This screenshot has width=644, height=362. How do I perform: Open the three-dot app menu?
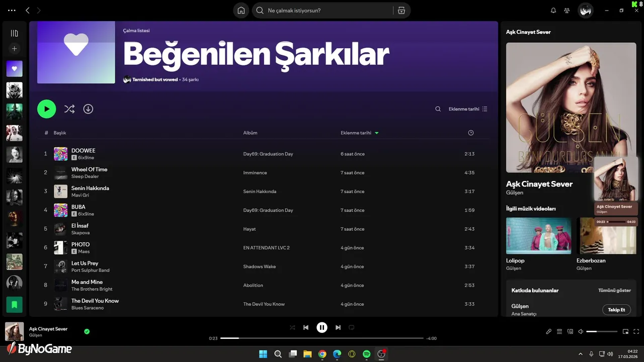(x=12, y=11)
